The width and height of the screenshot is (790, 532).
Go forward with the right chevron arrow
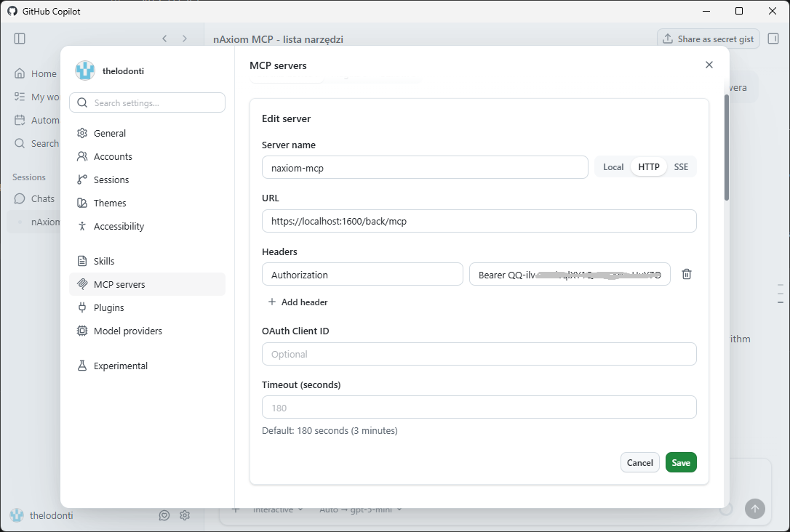click(x=184, y=39)
